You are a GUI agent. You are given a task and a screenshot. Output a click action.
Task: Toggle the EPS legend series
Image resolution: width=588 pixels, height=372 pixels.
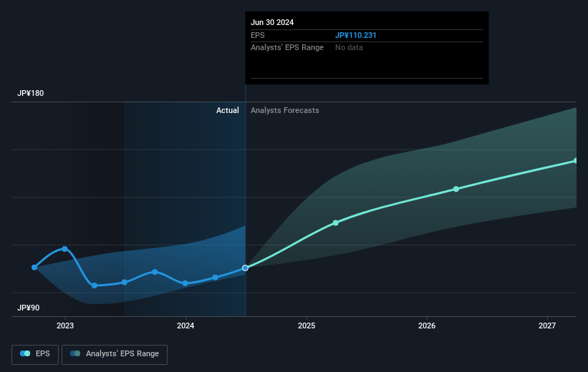click(x=35, y=354)
